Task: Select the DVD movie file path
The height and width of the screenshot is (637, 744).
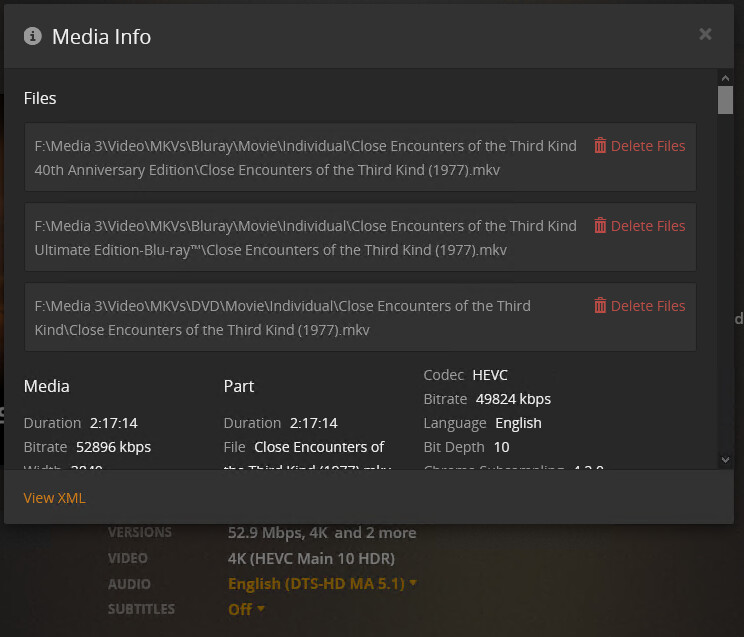Action: [283, 318]
